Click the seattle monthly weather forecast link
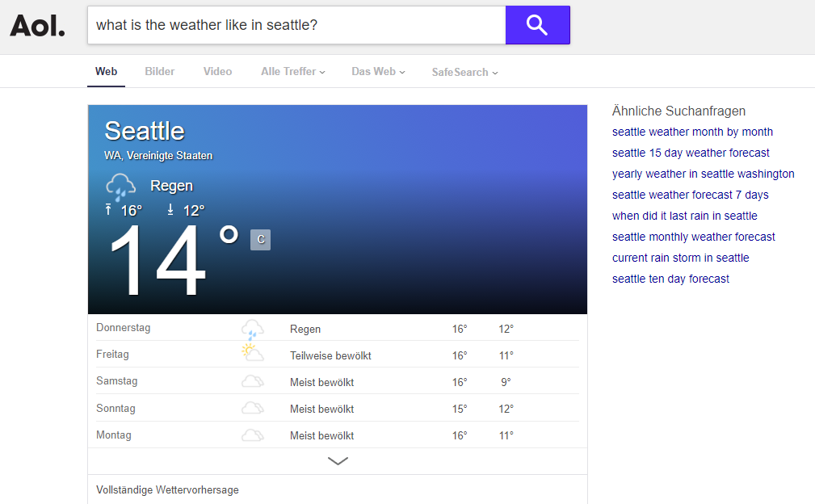This screenshot has height=504, width=815. (x=693, y=237)
